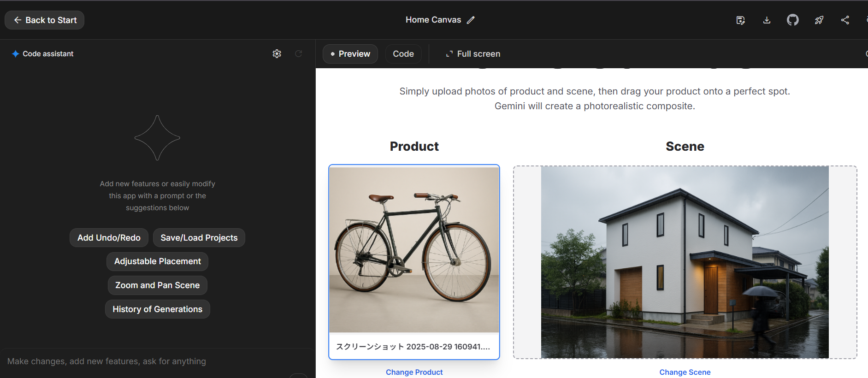Screen dimensions: 868x378
Task: Click the share icon in header
Action: pos(845,20)
